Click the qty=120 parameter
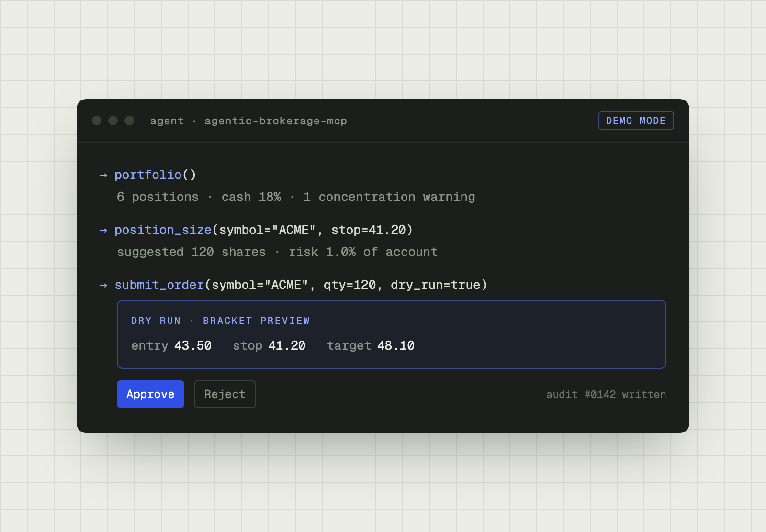Viewport: 766px width, 532px height. point(349,285)
